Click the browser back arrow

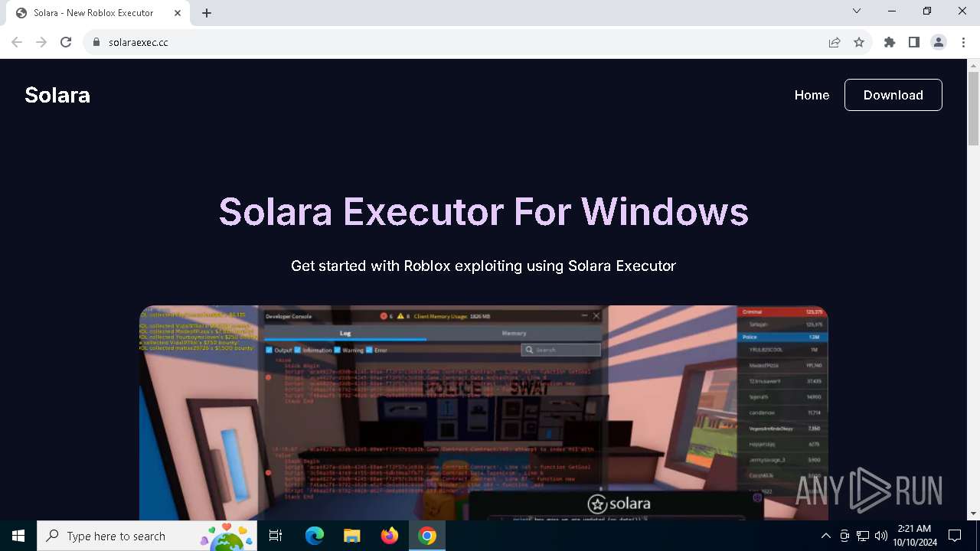click(17, 42)
